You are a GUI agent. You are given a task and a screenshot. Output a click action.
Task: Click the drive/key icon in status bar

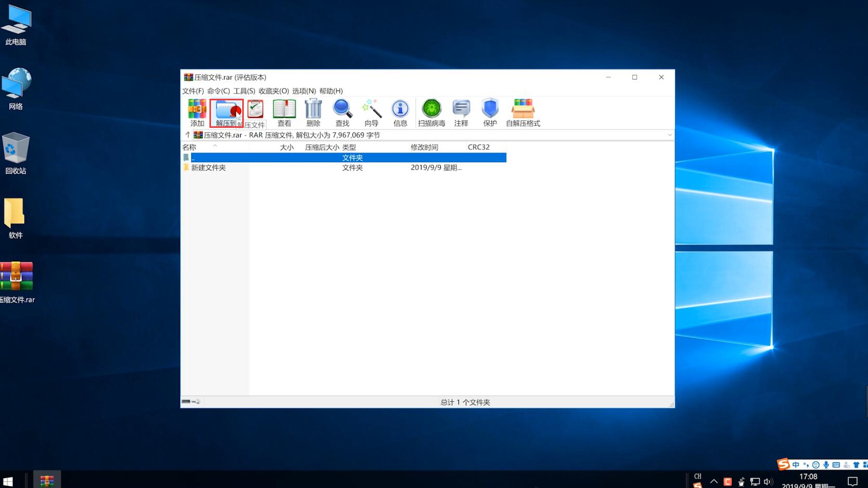pos(191,402)
